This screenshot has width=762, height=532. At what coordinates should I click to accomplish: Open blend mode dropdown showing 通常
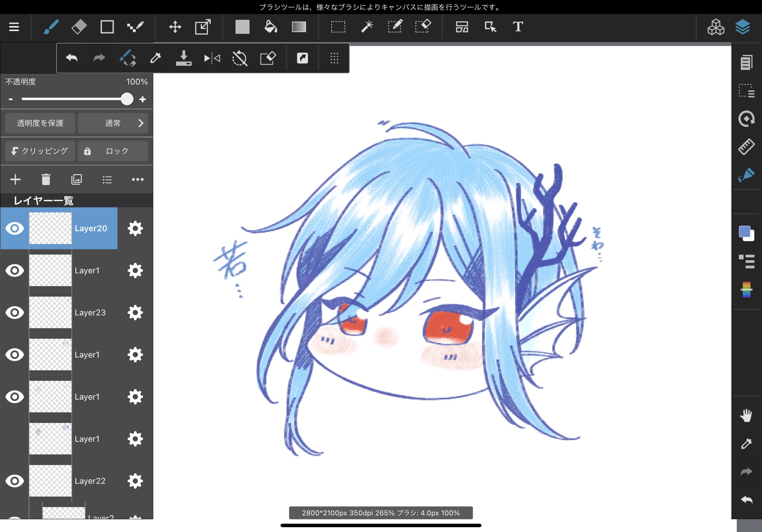(x=113, y=123)
